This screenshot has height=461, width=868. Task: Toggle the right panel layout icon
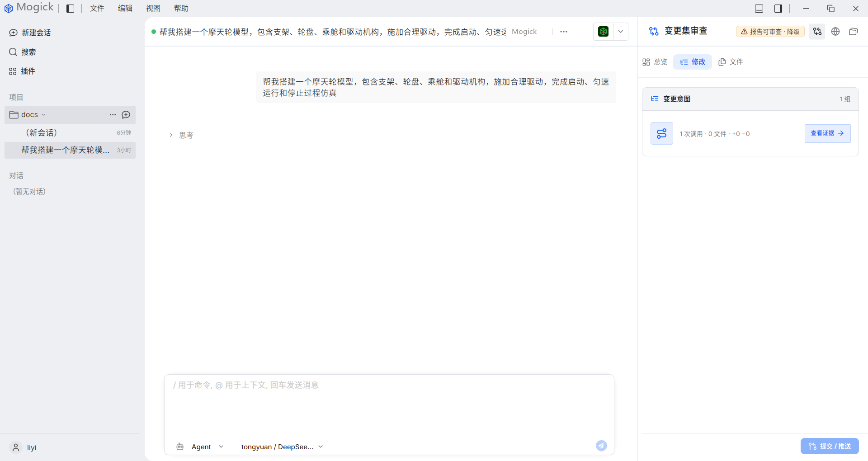(778, 9)
